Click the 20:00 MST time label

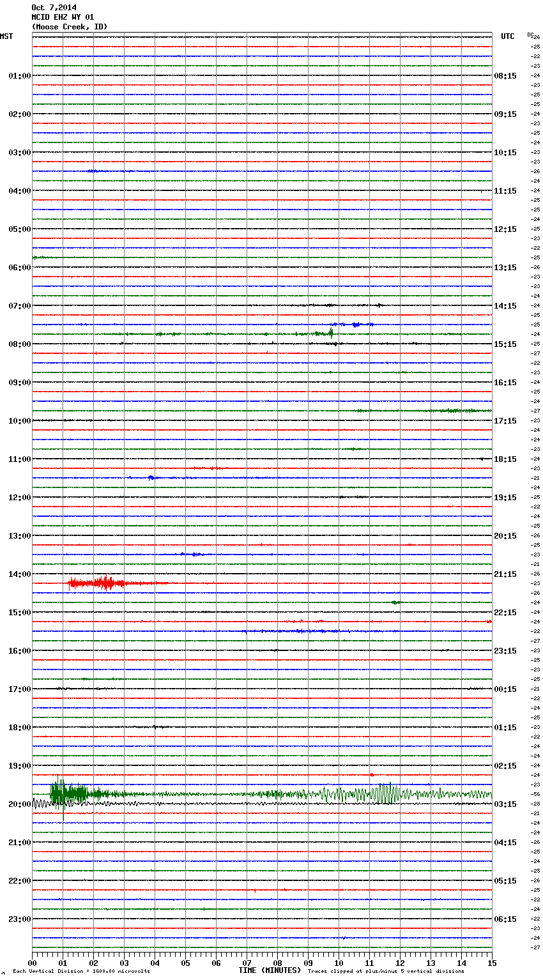(19, 804)
